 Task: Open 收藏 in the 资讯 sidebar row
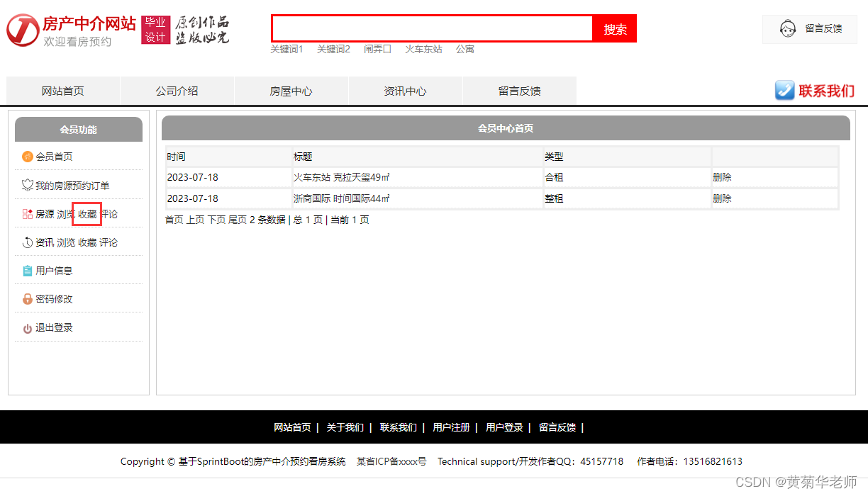87,242
